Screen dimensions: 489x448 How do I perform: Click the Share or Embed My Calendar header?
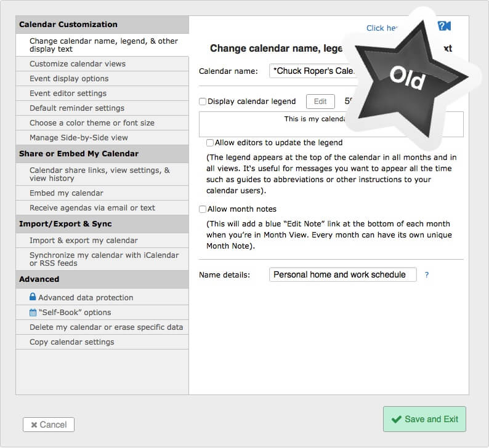click(102, 154)
